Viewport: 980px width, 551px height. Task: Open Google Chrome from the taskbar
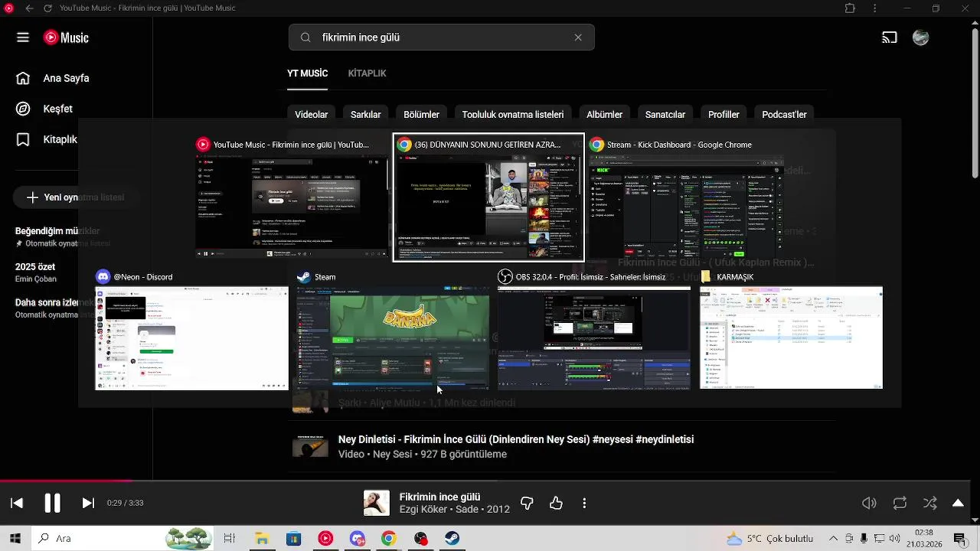389,539
